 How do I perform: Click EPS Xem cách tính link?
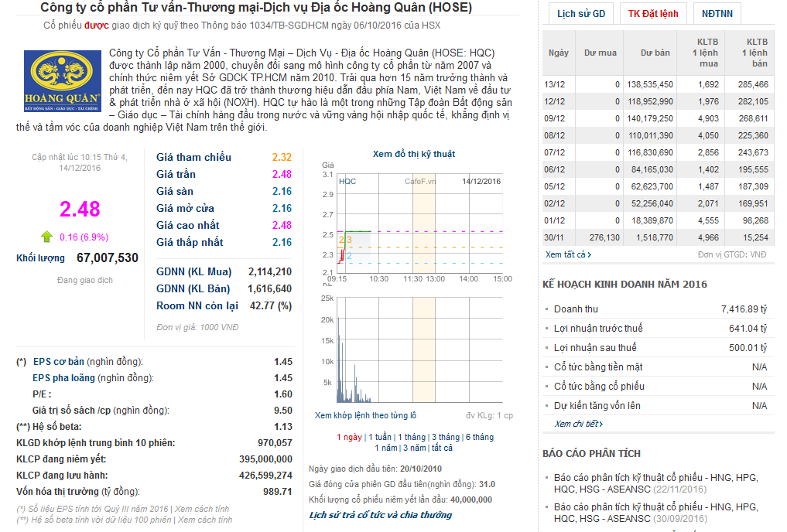point(202,509)
